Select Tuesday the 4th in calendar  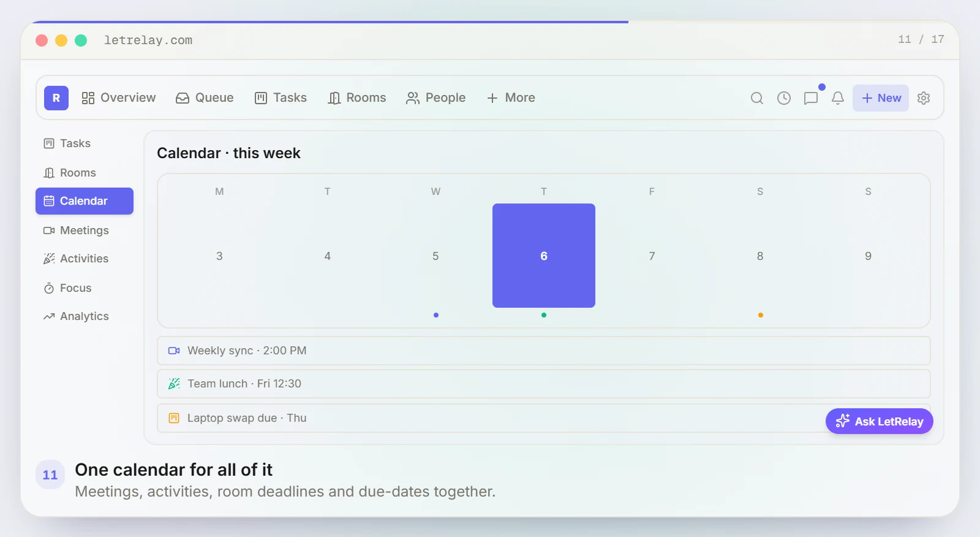tap(328, 256)
